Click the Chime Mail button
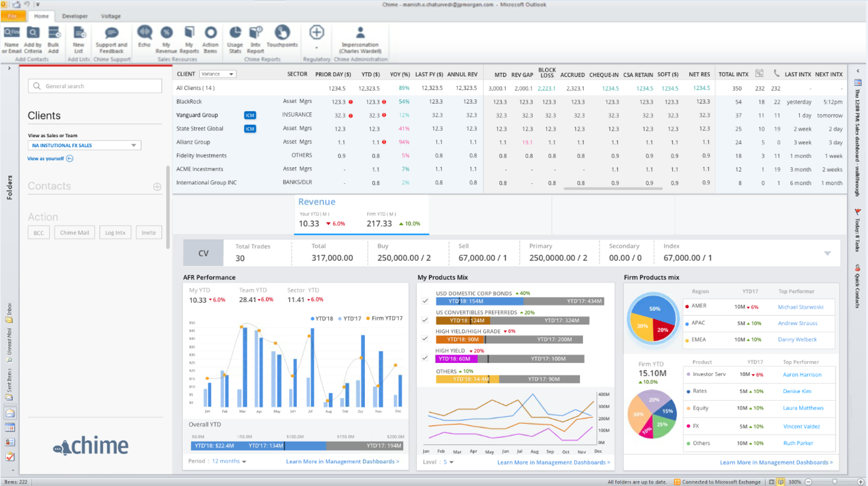868x486 pixels. [x=75, y=233]
